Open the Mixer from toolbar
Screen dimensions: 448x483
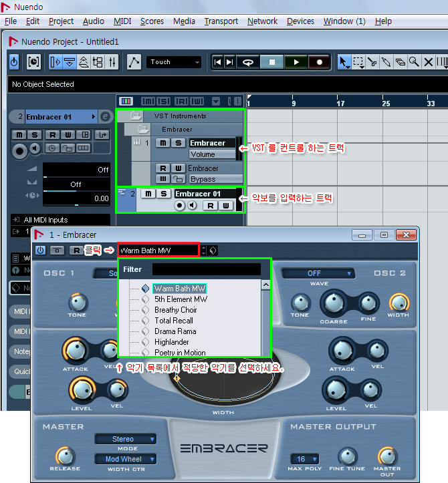tap(112, 62)
